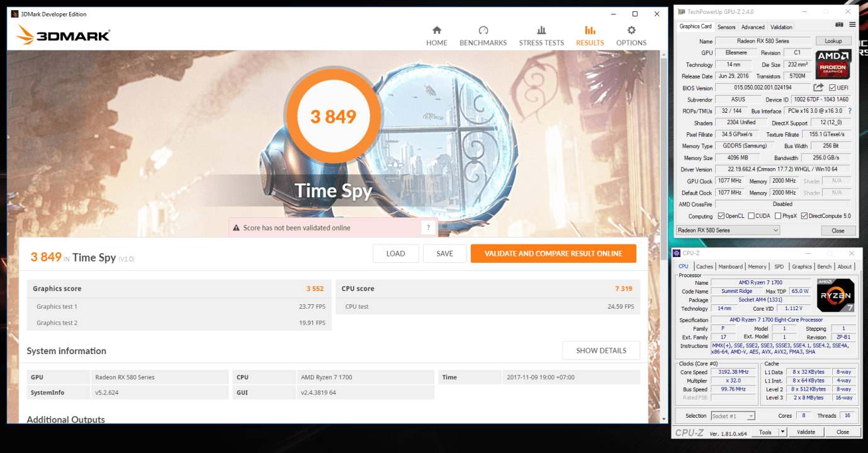The height and width of the screenshot is (453, 868).
Task: Open the SPD tab in CPU-Z
Action: 779,267
